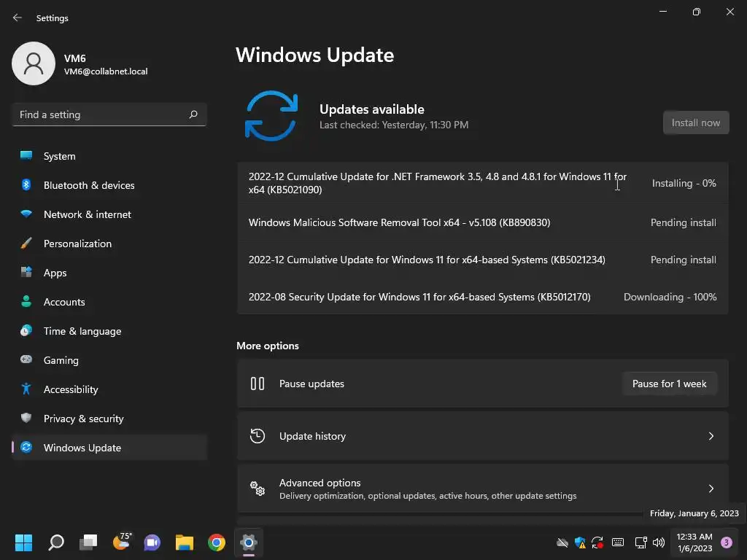
Task: Open System settings
Action: tap(109, 156)
